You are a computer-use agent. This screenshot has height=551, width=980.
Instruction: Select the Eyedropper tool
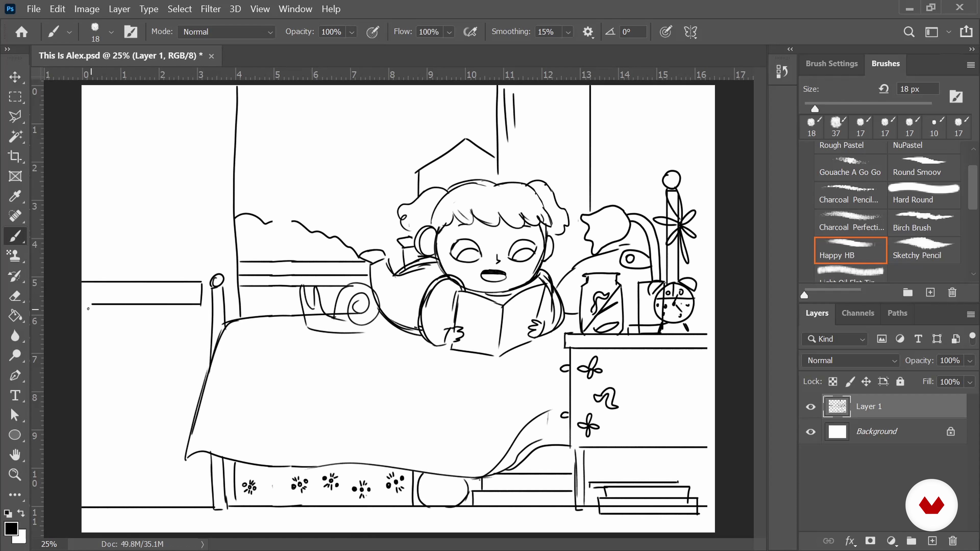pos(15,196)
